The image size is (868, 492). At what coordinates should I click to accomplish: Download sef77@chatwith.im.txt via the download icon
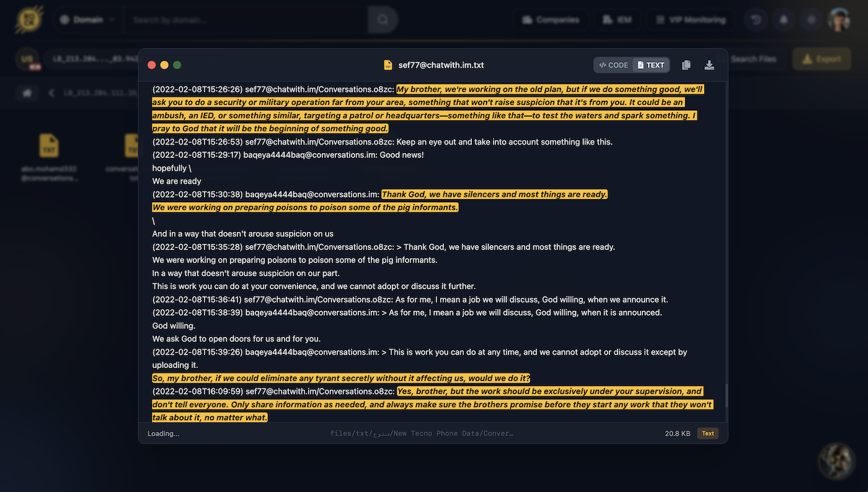(x=709, y=65)
